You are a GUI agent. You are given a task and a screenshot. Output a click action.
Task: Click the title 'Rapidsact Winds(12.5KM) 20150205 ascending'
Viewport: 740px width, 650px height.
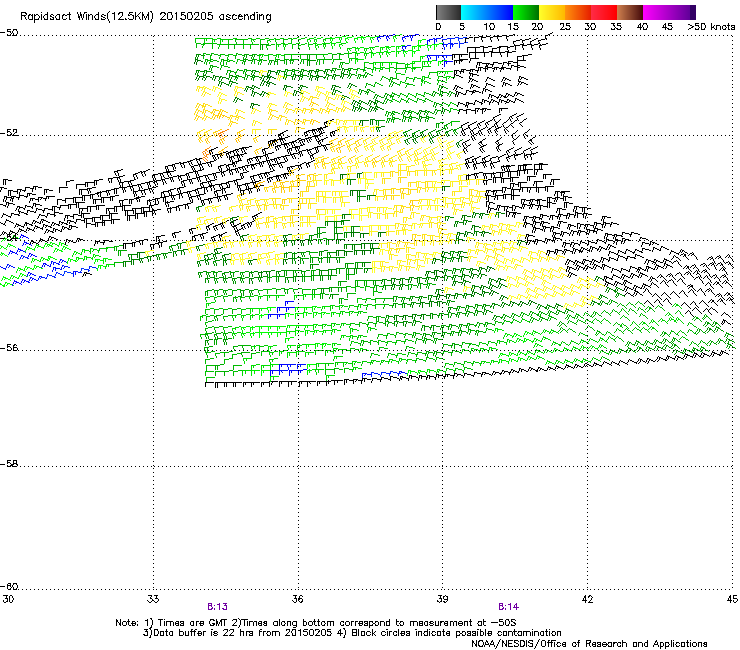pyautogui.click(x=146, y=17)
